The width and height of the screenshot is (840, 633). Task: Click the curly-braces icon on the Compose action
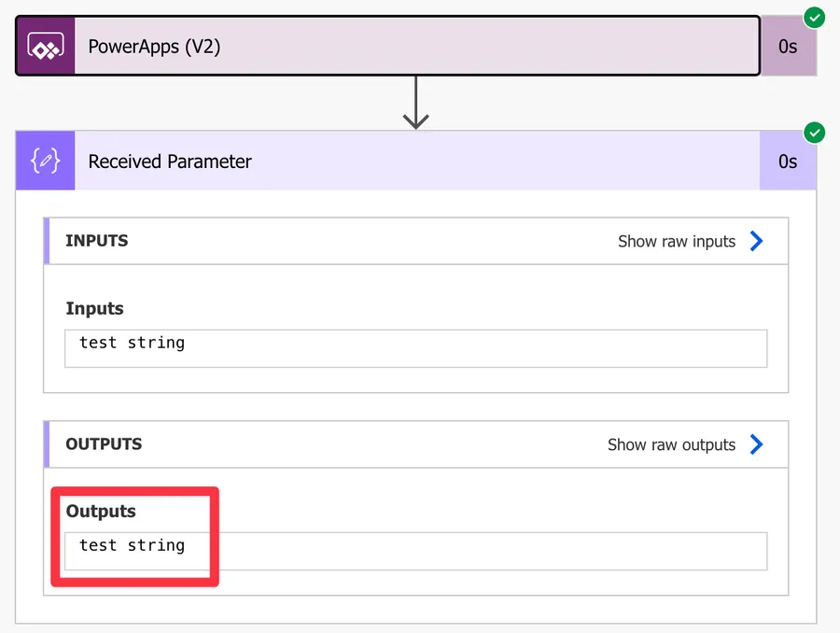(x=44, y=161)
